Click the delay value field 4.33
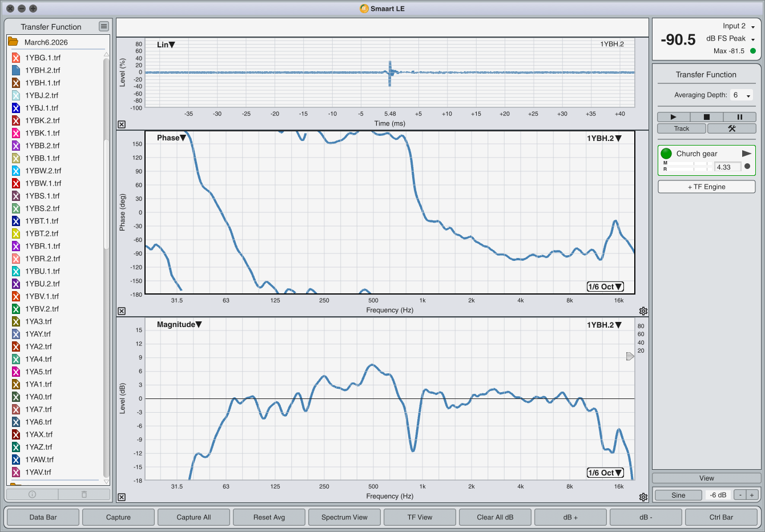The width and height of the screenshot is (765, 532). pyautogui.click(x=728, y=167)
